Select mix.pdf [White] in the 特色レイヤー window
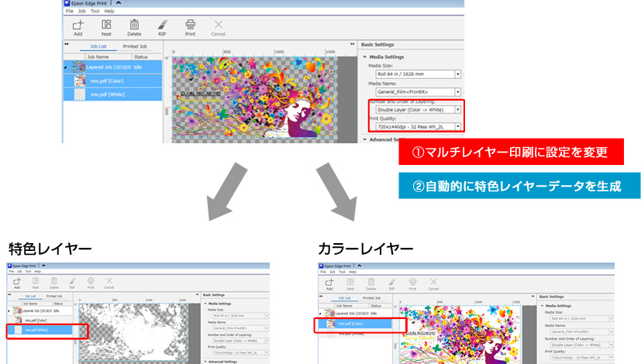Image resolution: width=641 pixels, height=364 pixels. (40, 330)
